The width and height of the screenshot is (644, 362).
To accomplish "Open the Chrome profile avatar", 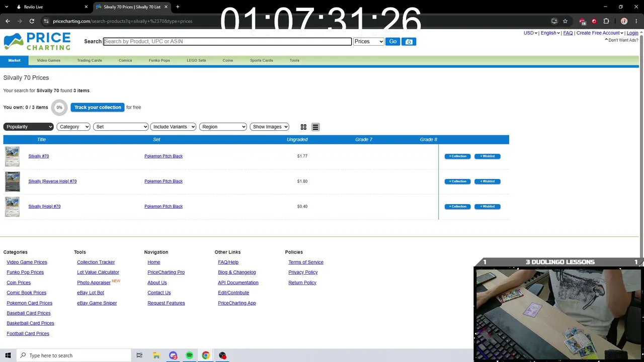I will [x=624, y=21].
